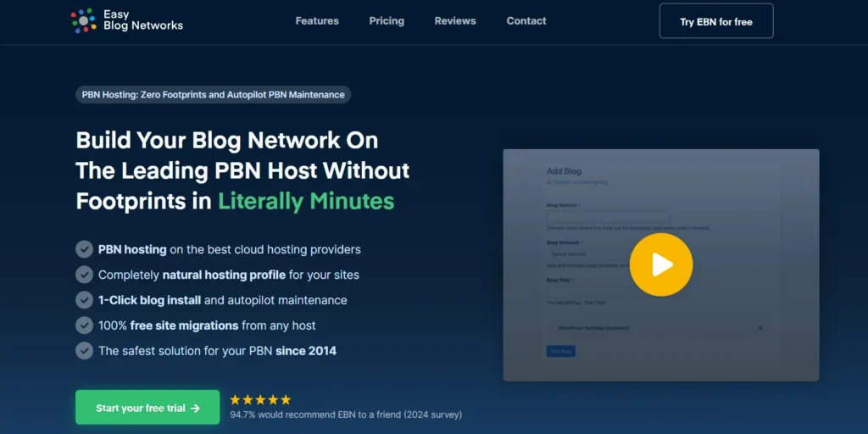Click the Add Blog button in video preview
868x434 pixels.
[561, 351]
